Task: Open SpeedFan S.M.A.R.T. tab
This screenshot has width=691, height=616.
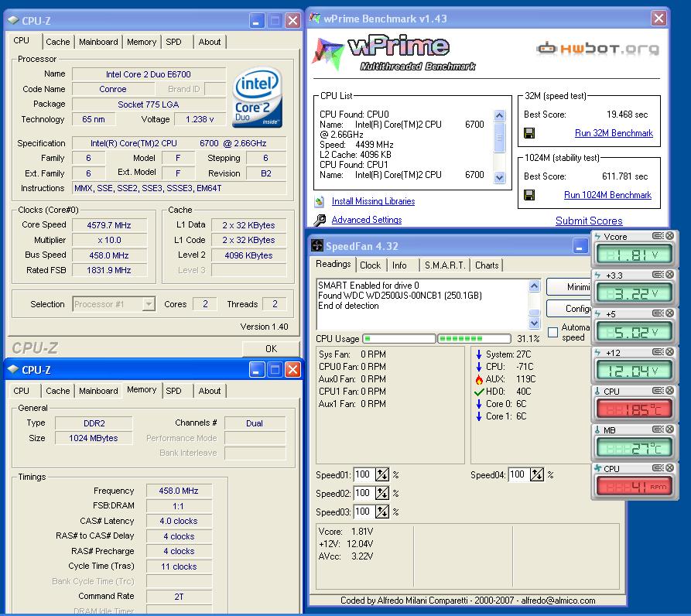Action: 445,265
